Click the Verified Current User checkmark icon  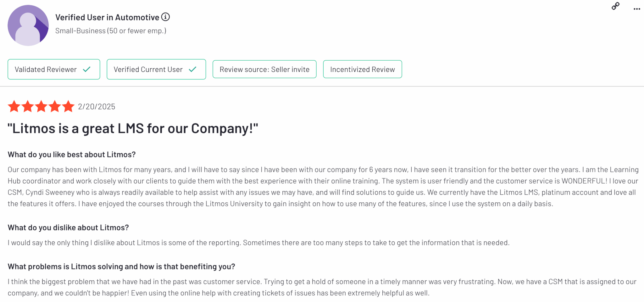click(192, 69)
